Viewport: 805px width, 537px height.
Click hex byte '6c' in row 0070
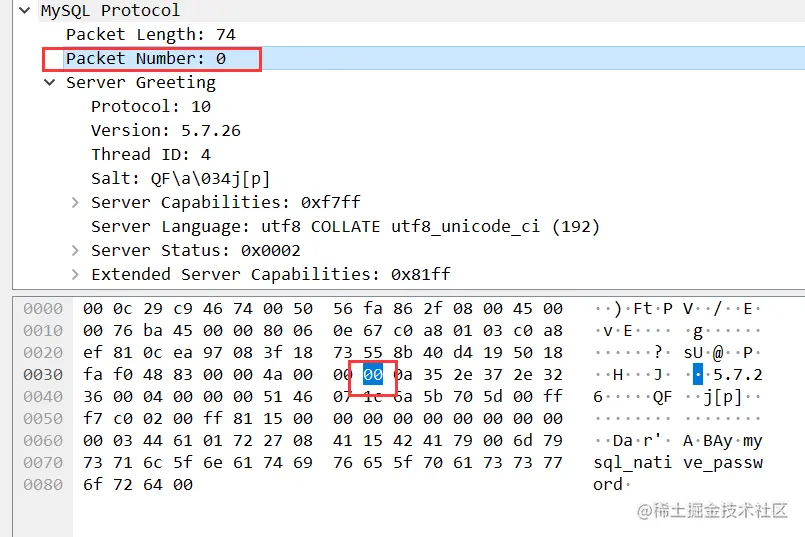point(153,463)
